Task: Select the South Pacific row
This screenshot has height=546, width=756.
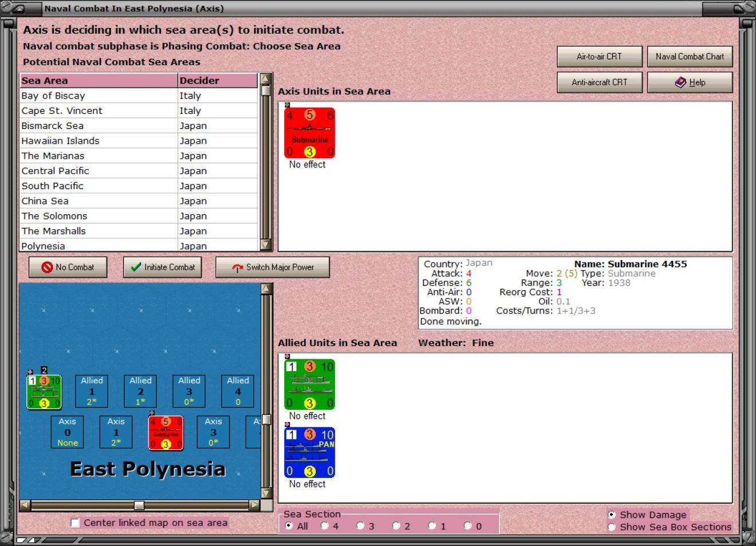Action: (x=139, y=186)
